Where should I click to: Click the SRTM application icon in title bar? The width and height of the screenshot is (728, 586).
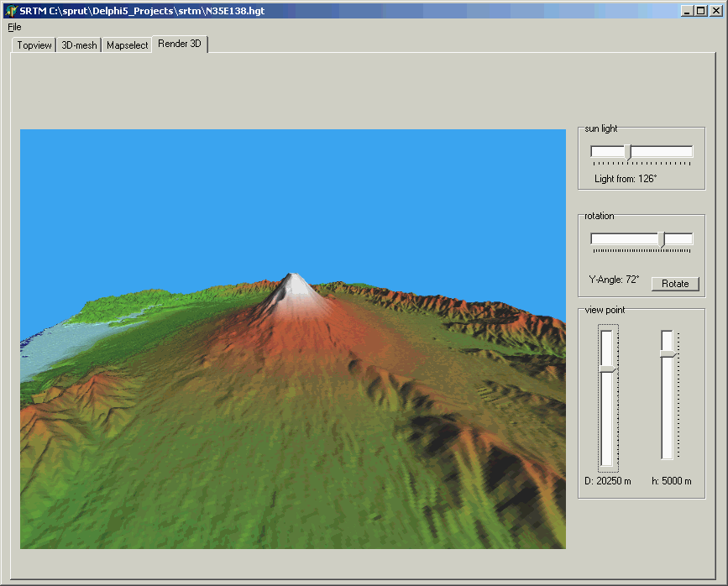click(11, 11)
